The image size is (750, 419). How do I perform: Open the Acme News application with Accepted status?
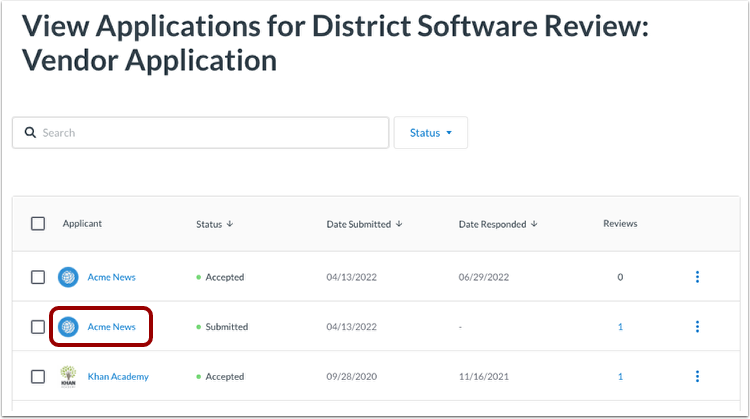[111, 277]
